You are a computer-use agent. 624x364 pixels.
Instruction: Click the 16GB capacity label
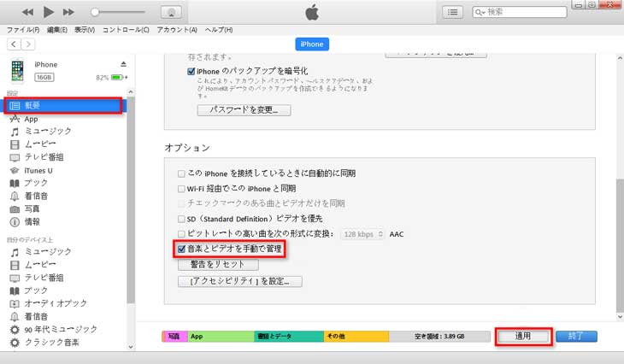(44, 77)
